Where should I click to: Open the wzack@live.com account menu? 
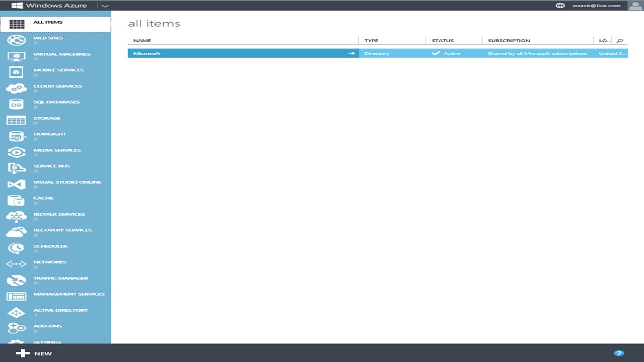596,6
